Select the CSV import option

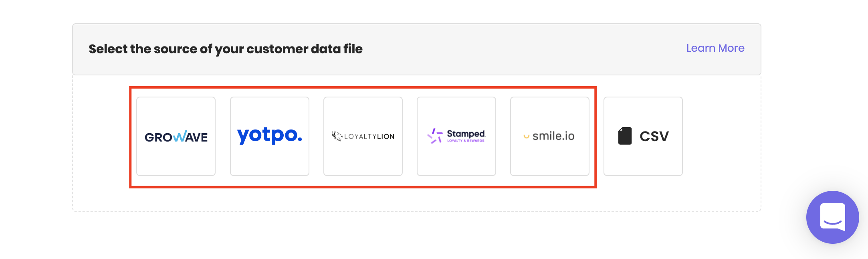643,136
